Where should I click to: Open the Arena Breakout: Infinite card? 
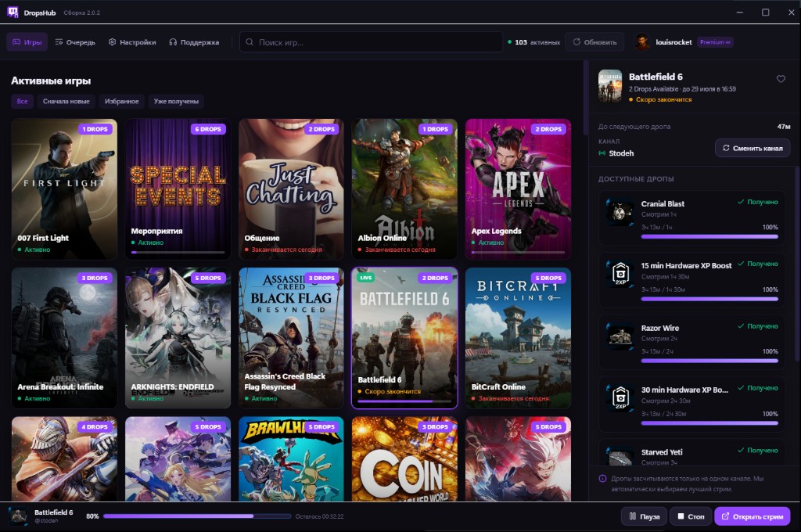click(x=64, y=338)
